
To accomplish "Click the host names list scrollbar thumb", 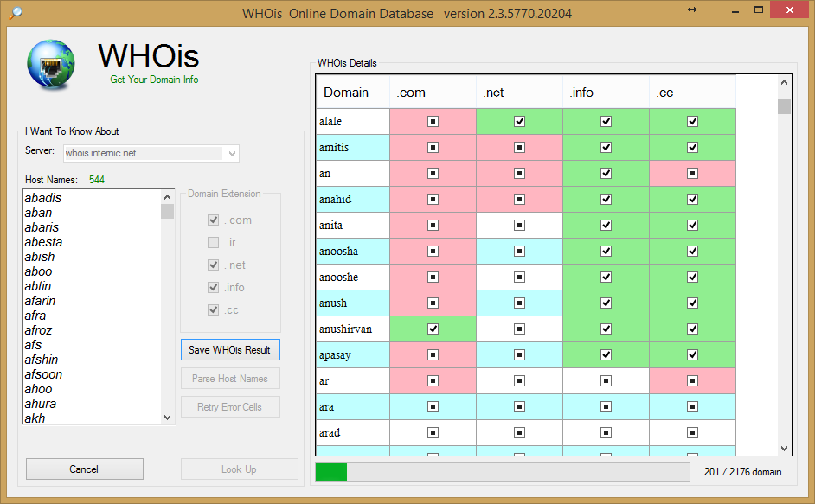I will pos(167,212).
